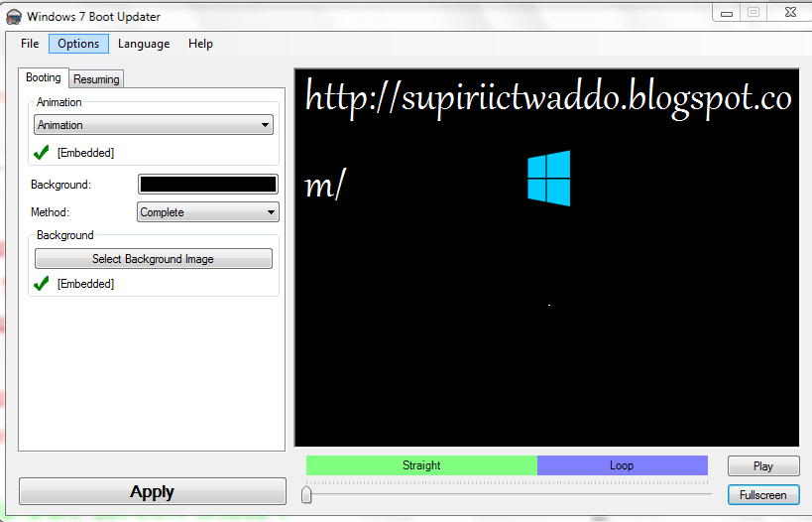The width and height of the screenshot is (812, 522).
Task: Open the black Background color picker
Action: click(208, 184)
